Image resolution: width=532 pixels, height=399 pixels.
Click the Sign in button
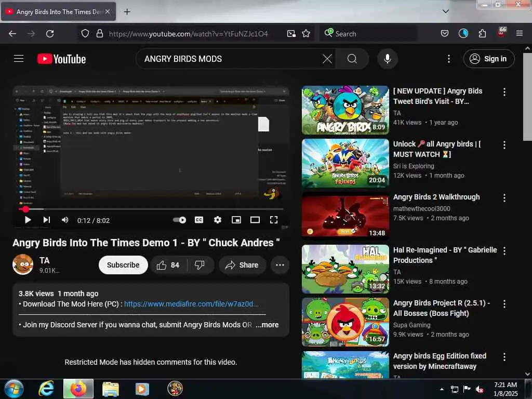(x=488, y=59)
